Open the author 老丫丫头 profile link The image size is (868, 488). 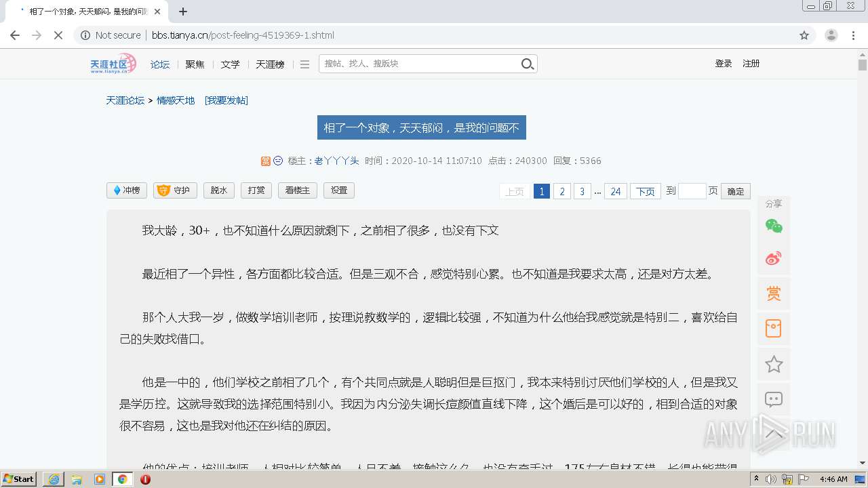[336, 161]
